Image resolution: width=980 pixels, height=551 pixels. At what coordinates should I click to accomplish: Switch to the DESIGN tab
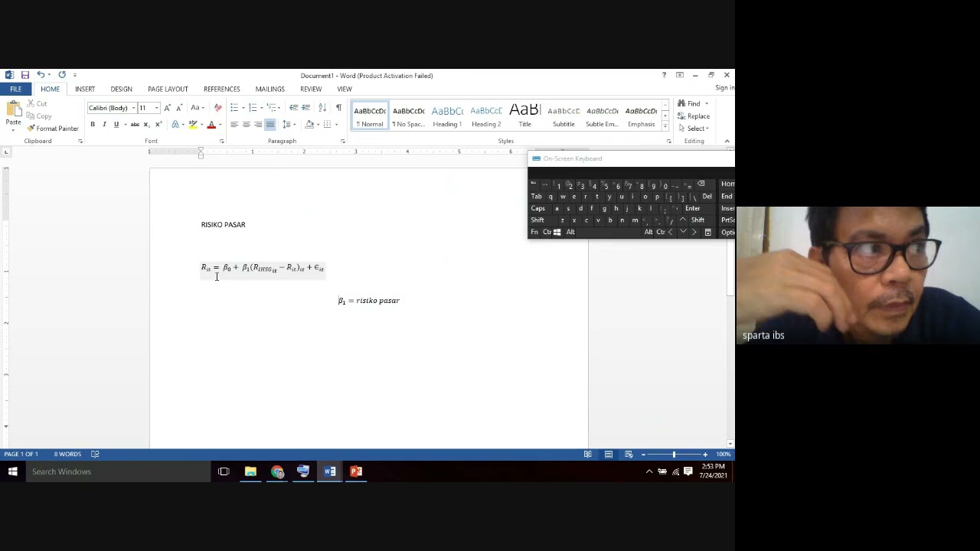pos(121,89)
